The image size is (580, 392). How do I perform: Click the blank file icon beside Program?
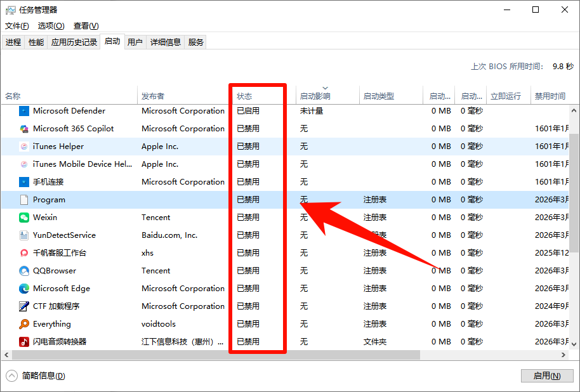click(24, 200)
